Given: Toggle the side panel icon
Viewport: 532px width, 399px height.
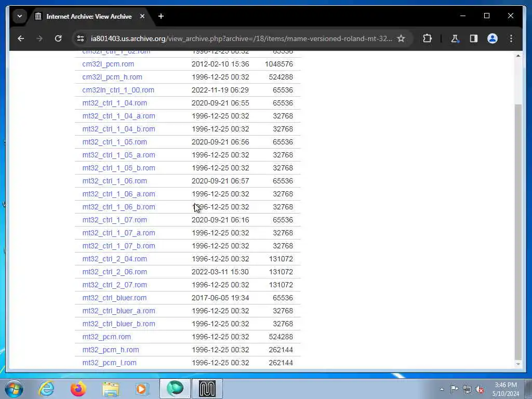Looking at the screenshot, I should 474,38.
